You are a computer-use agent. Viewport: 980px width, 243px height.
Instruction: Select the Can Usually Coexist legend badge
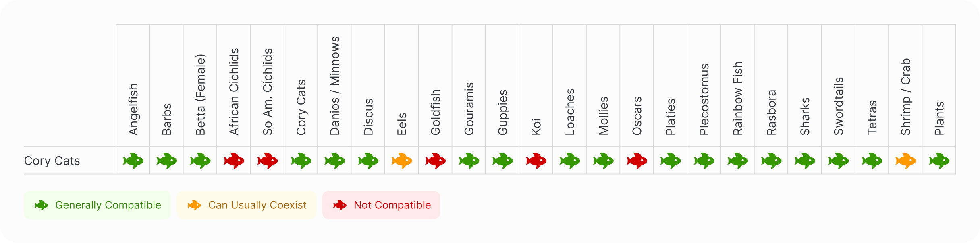pyautogui.click(x=247, y=205)
